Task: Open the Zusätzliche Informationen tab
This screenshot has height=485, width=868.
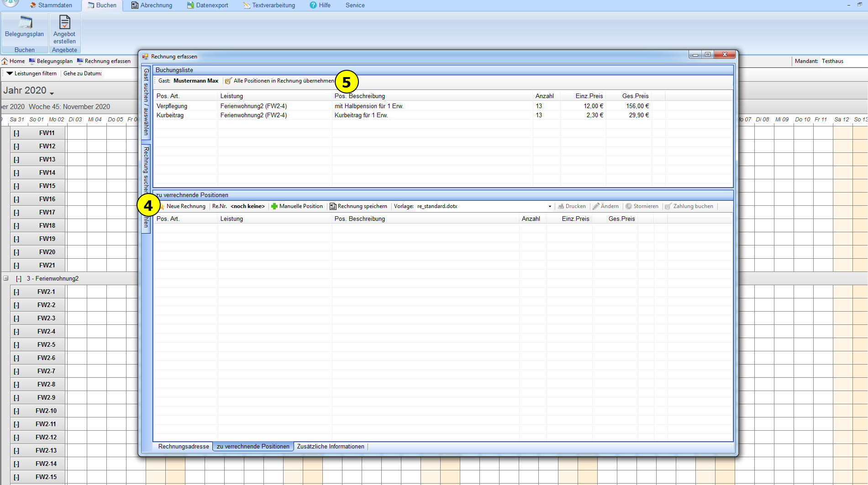Action: pyautogui.click(x=331, y=447)
